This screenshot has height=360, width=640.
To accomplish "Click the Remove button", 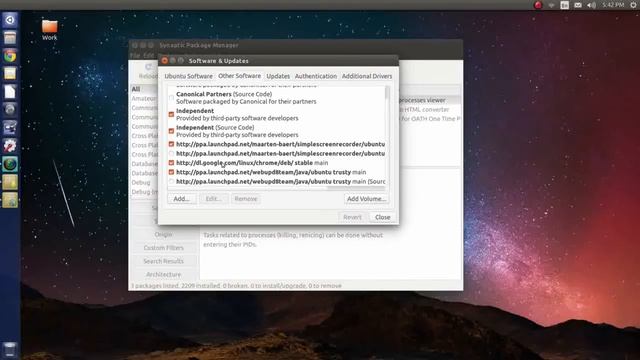I will point(246,199).
